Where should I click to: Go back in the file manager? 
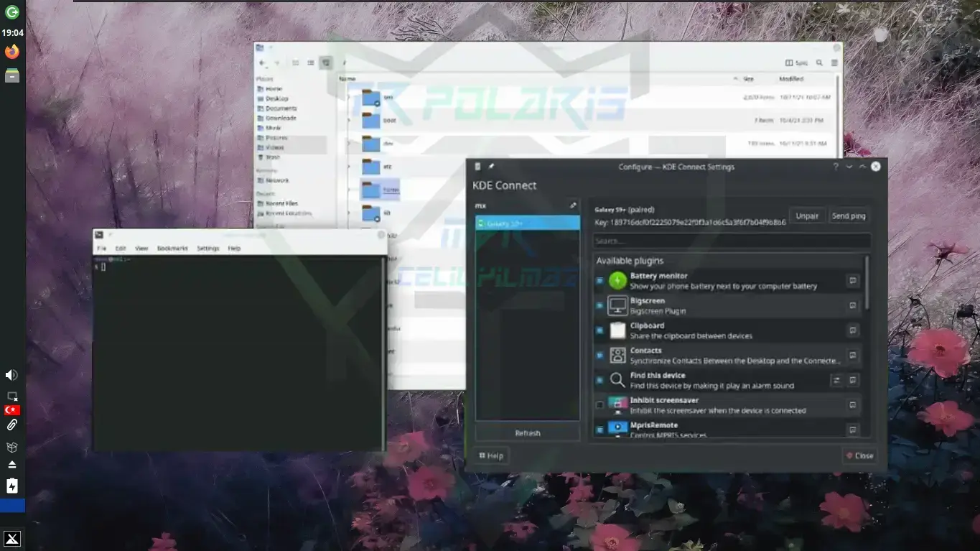point(262,63)
